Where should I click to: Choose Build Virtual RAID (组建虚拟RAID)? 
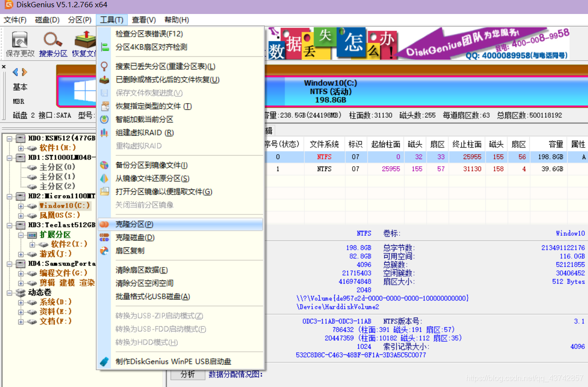[x=180, y=133]
